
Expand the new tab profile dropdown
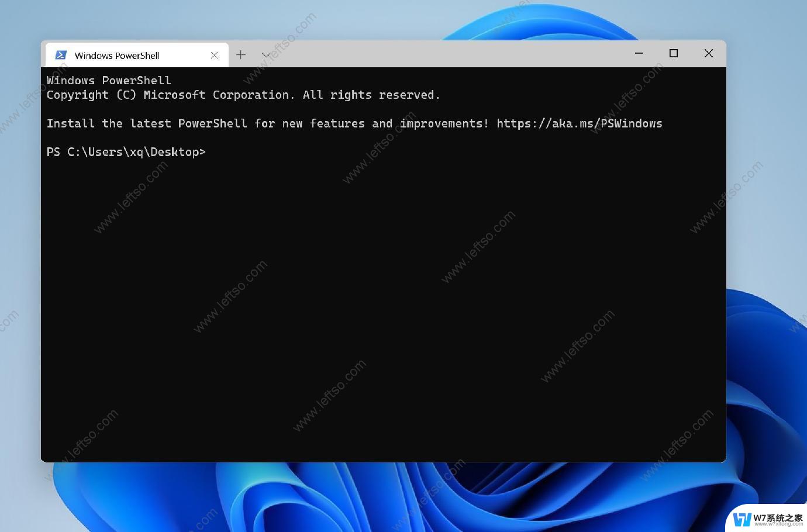266,55
